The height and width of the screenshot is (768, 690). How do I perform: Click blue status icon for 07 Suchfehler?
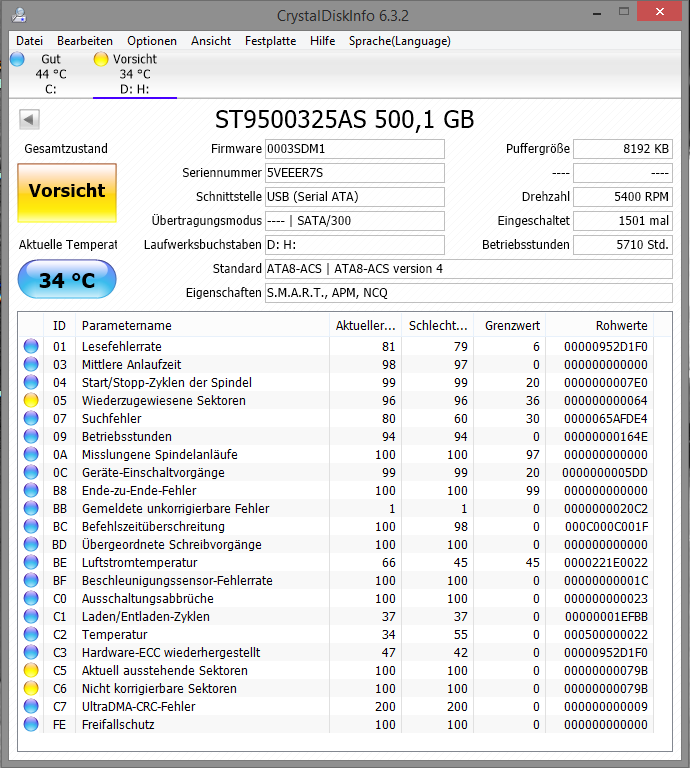[31, 418]
